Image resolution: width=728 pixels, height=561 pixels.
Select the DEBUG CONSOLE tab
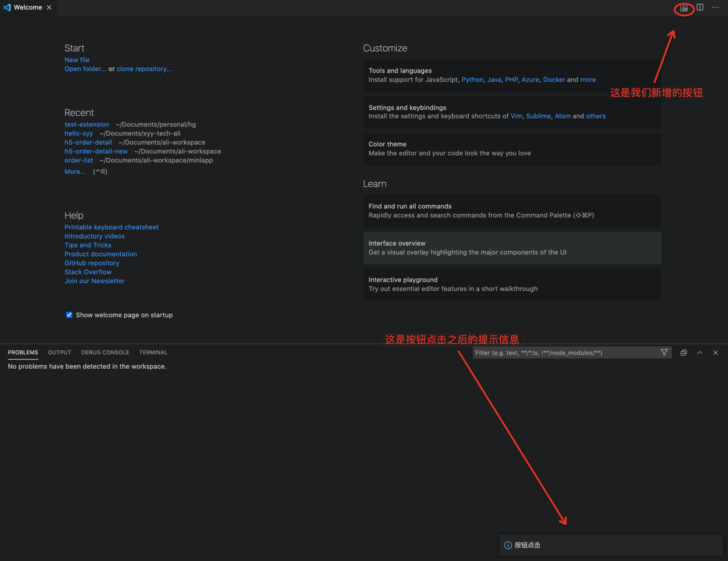pos(105,352)
